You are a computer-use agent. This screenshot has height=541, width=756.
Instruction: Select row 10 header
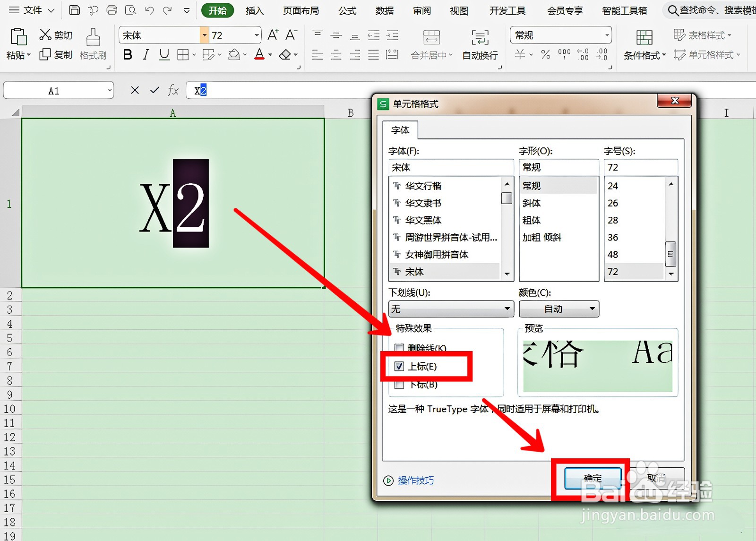coord(10,409)
